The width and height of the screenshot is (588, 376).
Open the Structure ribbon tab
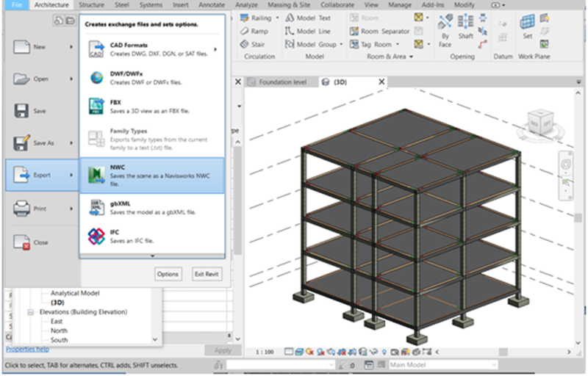tap(91, 5)
